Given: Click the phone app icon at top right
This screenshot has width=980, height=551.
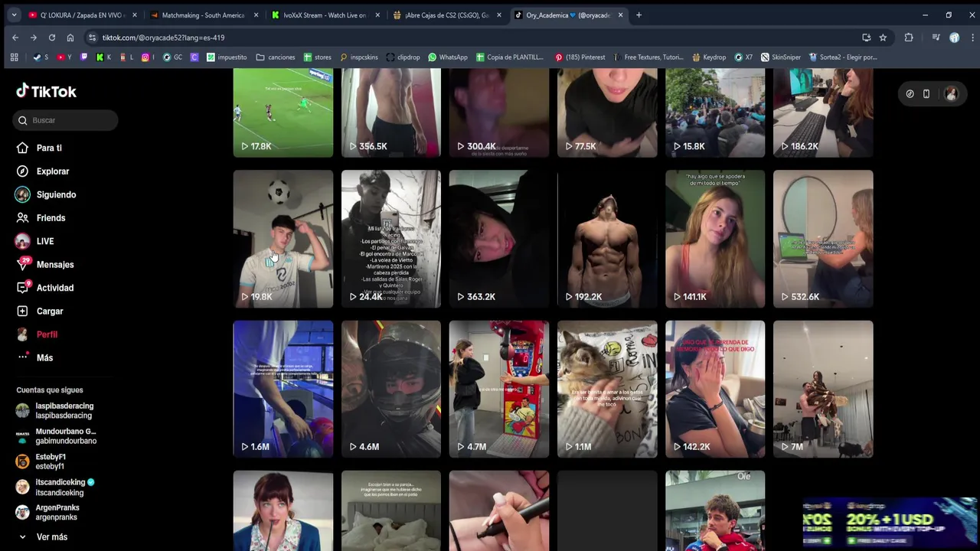Looking at the screenshot, I should (x=926, y=93).
